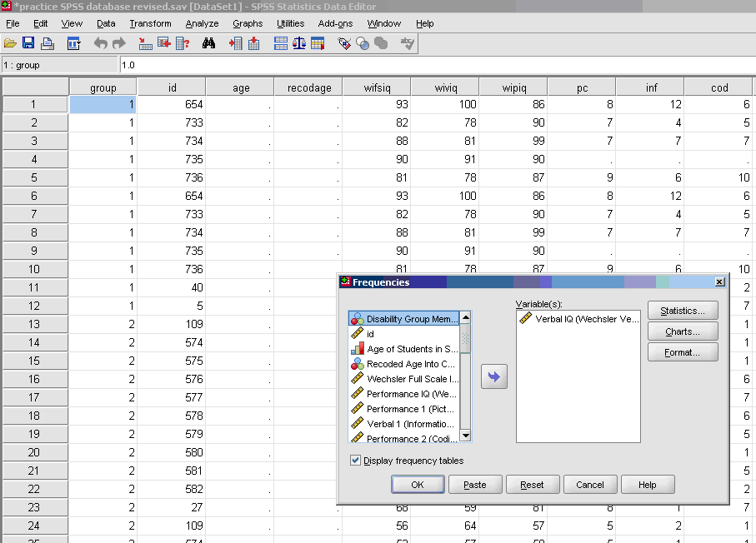Select the Age of Students in S... variable
This screenshot has width=756, height=543.
pos(404,349)
